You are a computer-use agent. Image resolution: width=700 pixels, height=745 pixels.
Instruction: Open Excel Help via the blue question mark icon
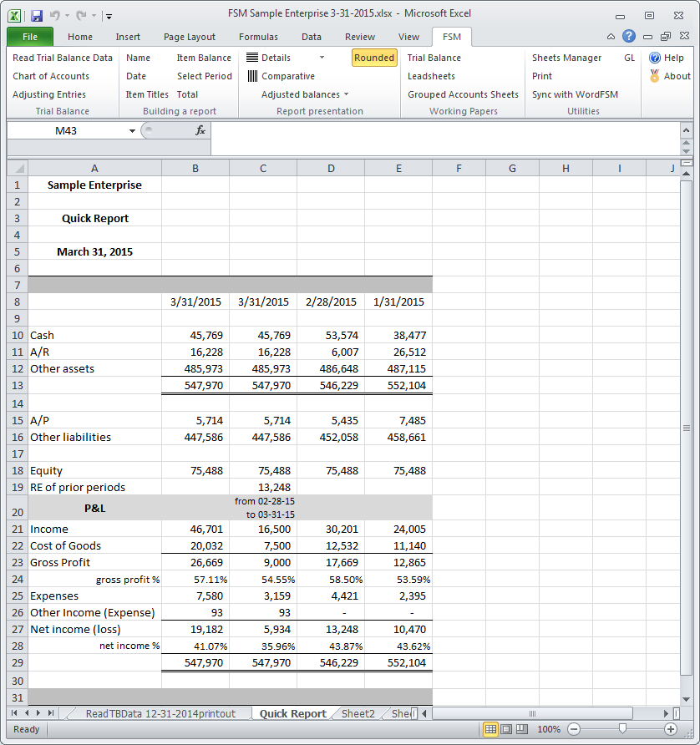[628, 37]
